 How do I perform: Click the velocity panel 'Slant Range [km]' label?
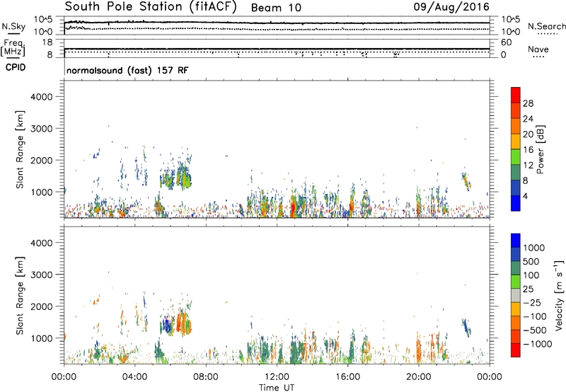coord(20,295)
